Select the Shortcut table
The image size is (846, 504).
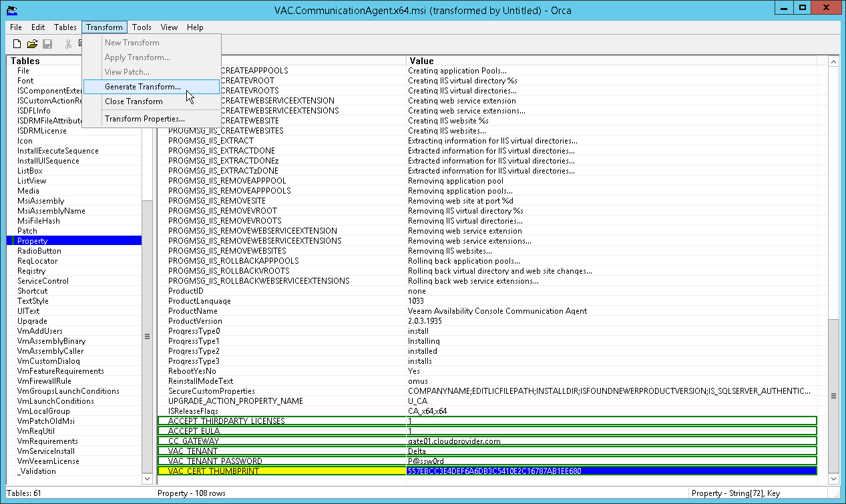click(33, 291)
